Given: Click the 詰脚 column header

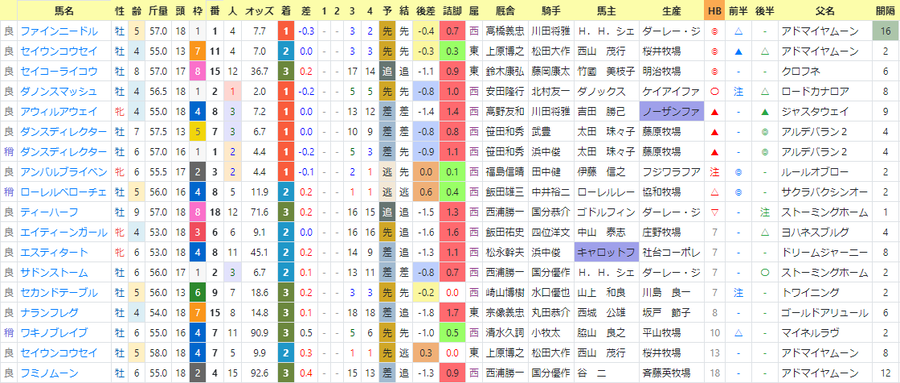Looking at the screenshot, I should 453,11.
